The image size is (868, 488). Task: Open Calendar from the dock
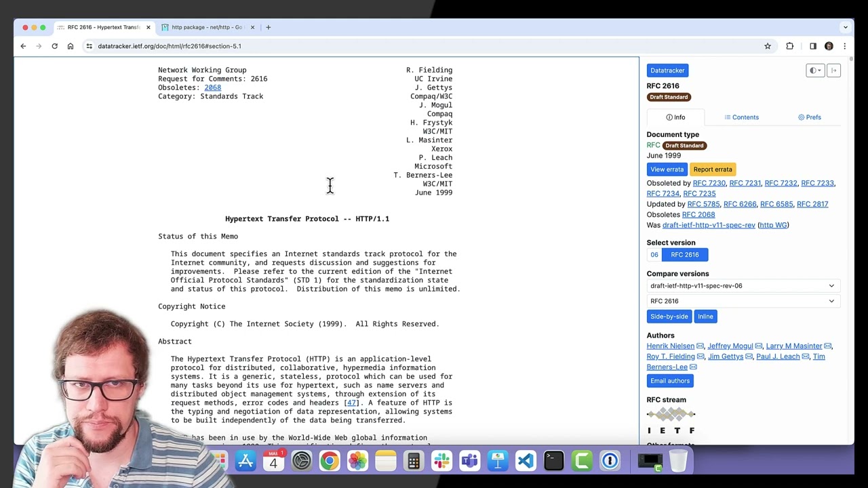tap(273, 462)
